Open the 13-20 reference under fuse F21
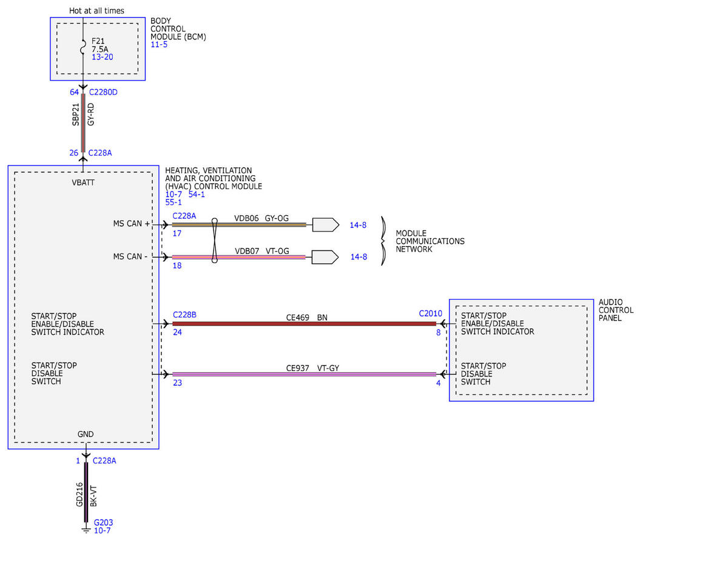 [x=103, y=57]
